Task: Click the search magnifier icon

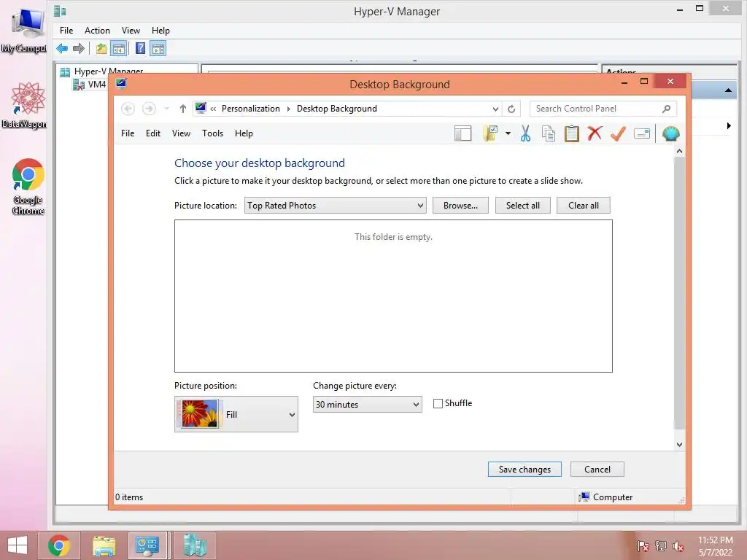Action: click(666, 109)
